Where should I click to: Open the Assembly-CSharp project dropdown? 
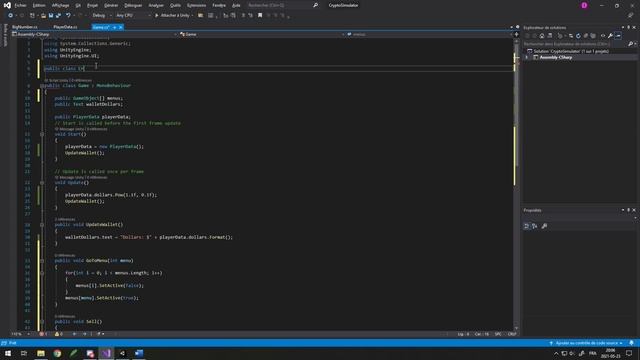click(94, 35)
